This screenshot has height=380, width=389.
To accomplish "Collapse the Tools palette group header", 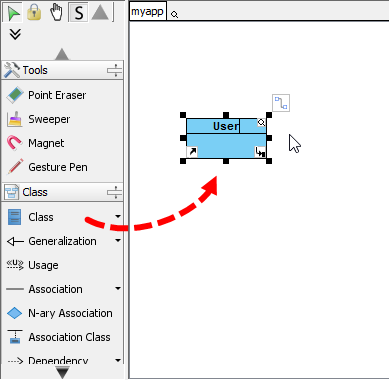I will point(62,70).
